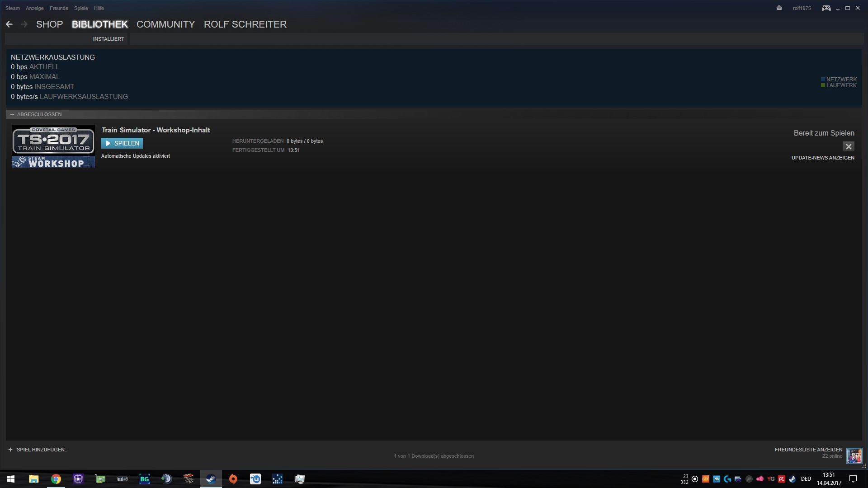The image size is (868, 488).
Task: Click the forward navigation arrow
Action: coord(24,24)
